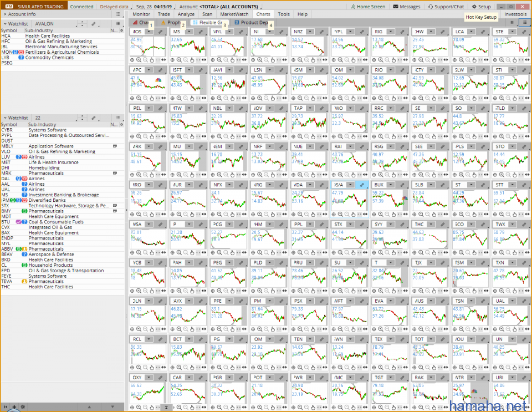
Task: Click the SYY symbol input field
Action: [x=379, y=225]
